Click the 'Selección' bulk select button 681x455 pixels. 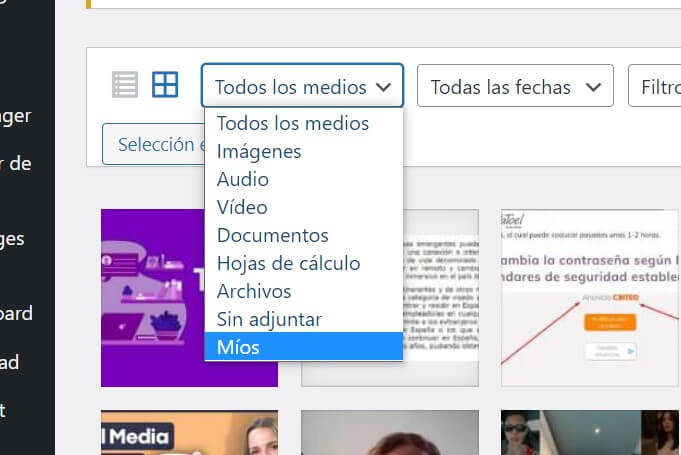click(x=153, y=144)
